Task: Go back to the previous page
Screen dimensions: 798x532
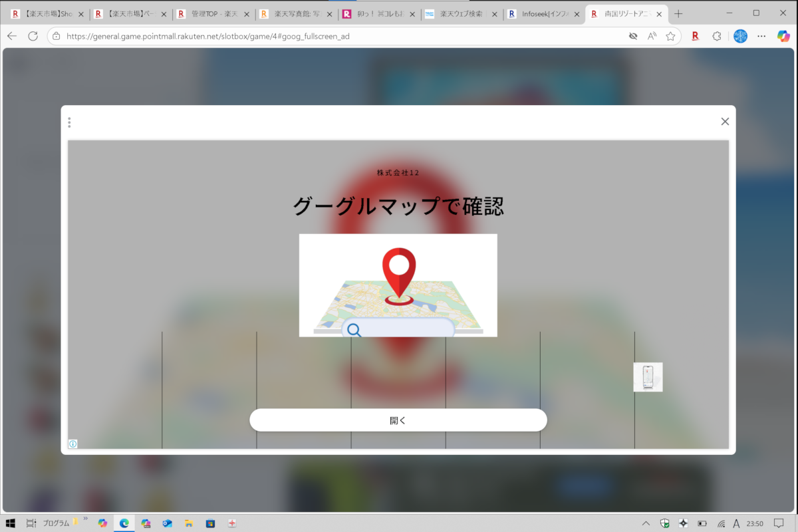Action: coord(12,36)
